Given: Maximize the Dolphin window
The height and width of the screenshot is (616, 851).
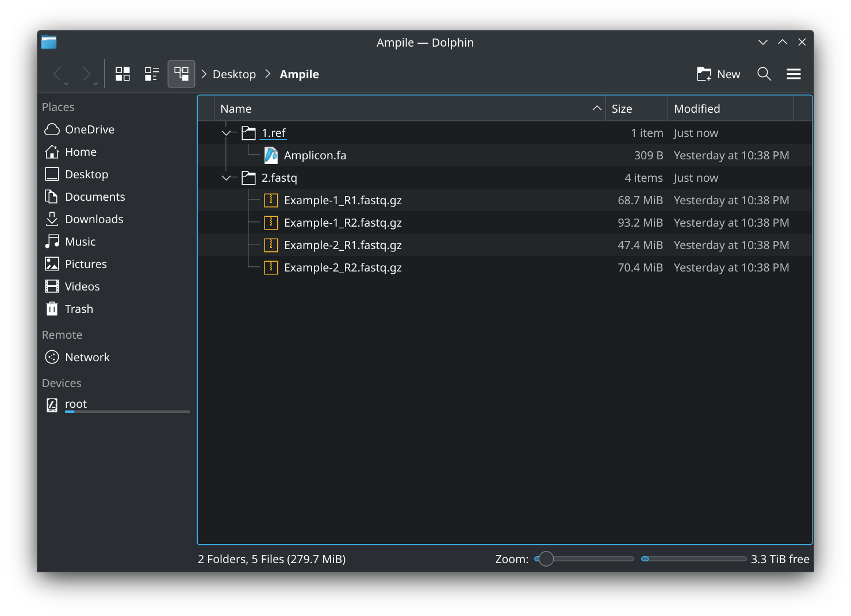Looking at the screenshot, I should pos(782,42).
